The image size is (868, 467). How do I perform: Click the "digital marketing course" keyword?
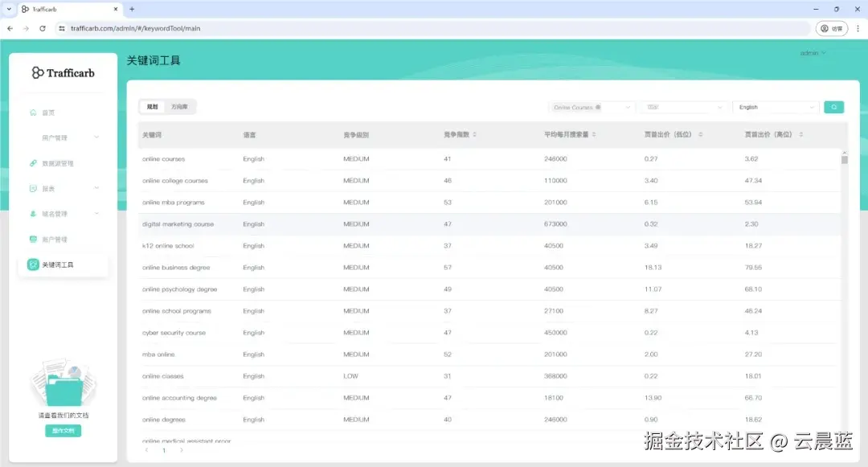coord(178,224)
